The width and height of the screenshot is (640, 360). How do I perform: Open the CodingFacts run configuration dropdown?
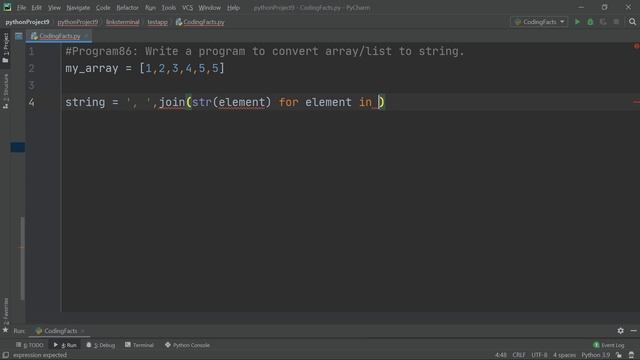(539, 22)
